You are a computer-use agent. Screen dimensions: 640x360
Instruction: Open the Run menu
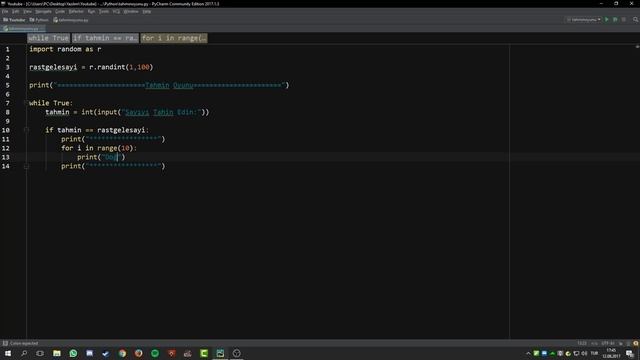pyautogui.click(x=91, y=11)
